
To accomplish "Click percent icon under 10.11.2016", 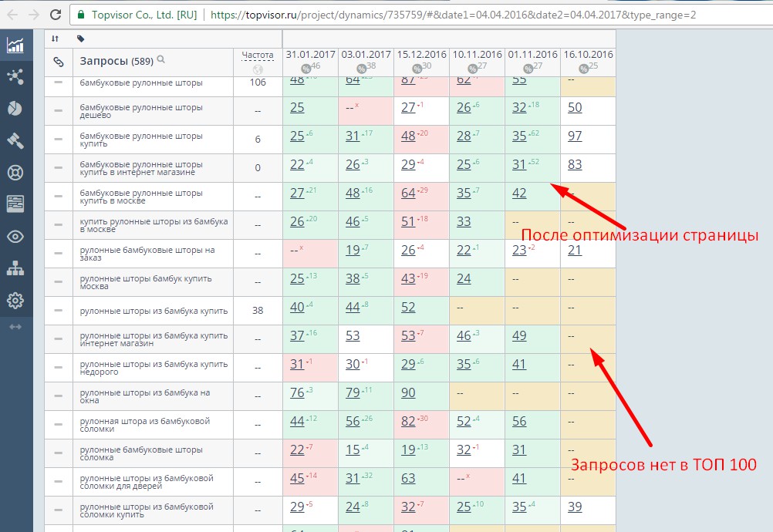I will pos(473,69).
